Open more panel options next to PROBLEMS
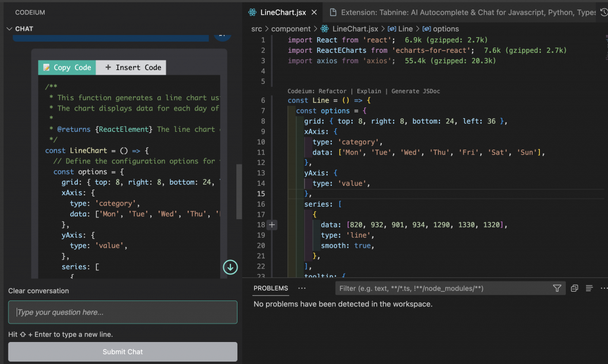Viewport: 608px width, 364px height. [302, 288]
